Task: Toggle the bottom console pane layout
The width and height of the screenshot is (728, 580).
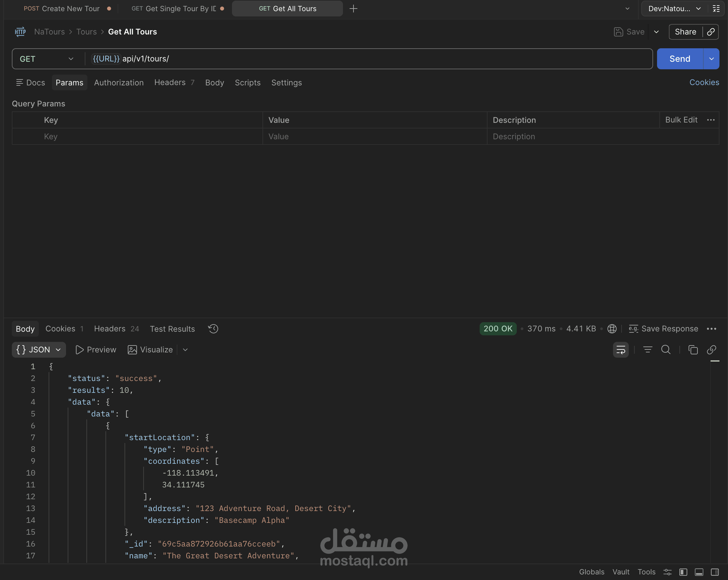Action: pyautogui.click(x=699, y=572)
